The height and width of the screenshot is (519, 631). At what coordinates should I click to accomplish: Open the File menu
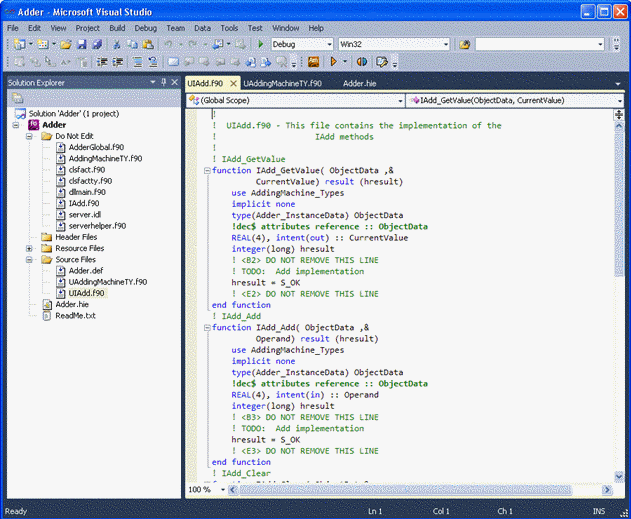coord(13,28)
